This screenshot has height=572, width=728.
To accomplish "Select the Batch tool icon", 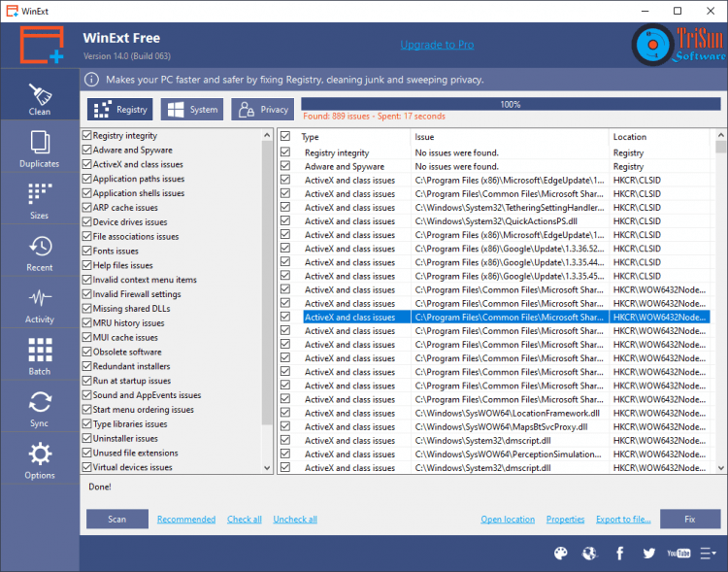I will (x=40, y=356).
